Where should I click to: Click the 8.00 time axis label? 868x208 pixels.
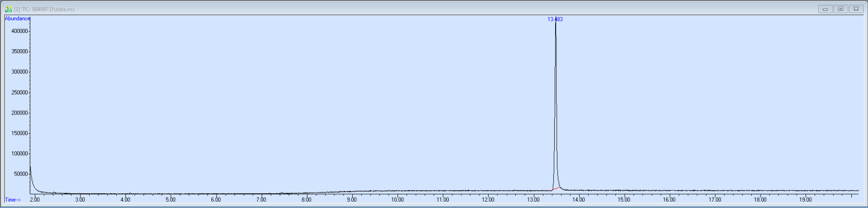pyautogui.click(x=306, y=200)
